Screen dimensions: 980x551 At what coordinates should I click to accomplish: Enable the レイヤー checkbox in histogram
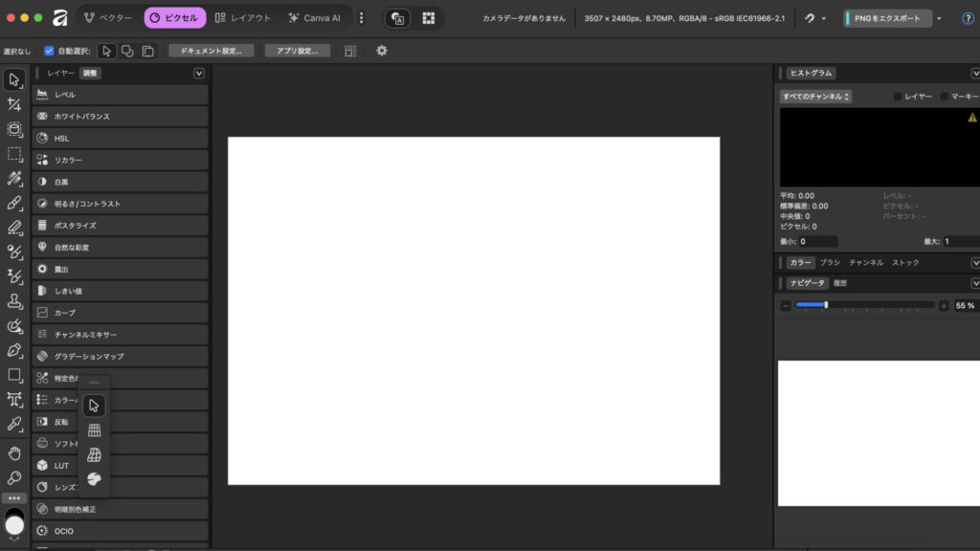898,97
